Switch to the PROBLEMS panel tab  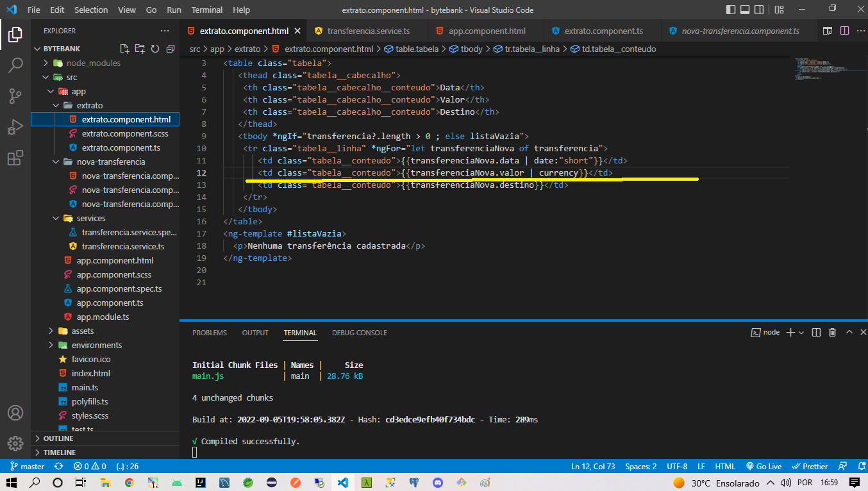coord(210,333)
